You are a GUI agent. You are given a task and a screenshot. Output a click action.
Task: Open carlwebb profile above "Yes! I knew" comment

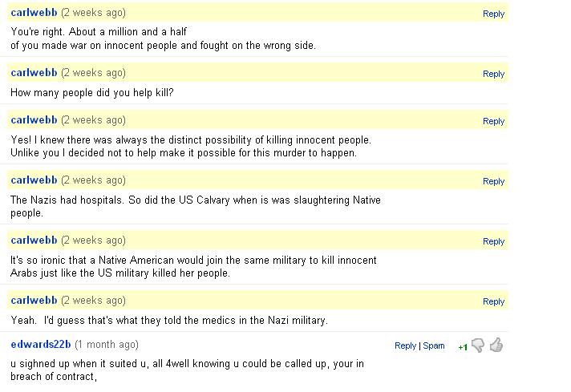[x=34, y=120]
